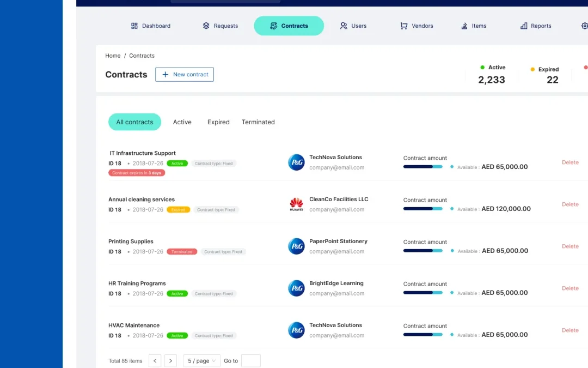The image size is (588, 368).
Task: Open the Dashboard menu item
Action: 151,26
